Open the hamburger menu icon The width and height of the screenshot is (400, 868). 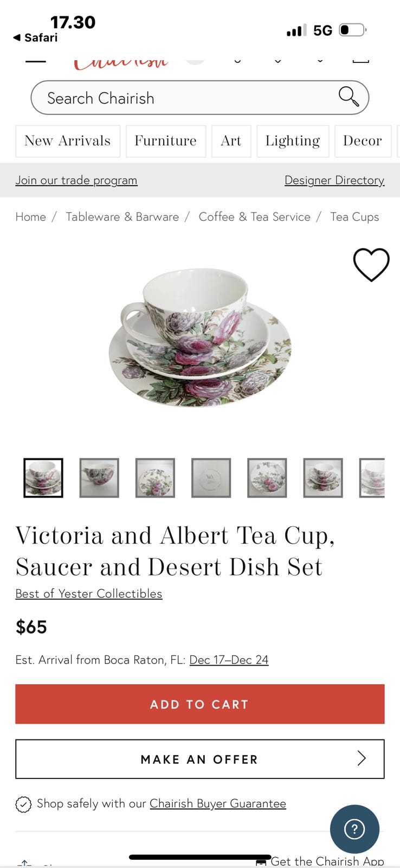36,61
